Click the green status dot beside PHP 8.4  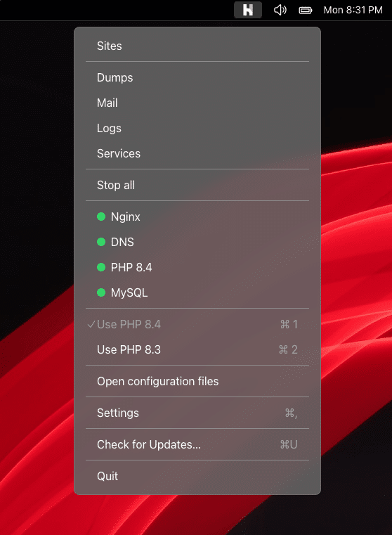[101, 267]
